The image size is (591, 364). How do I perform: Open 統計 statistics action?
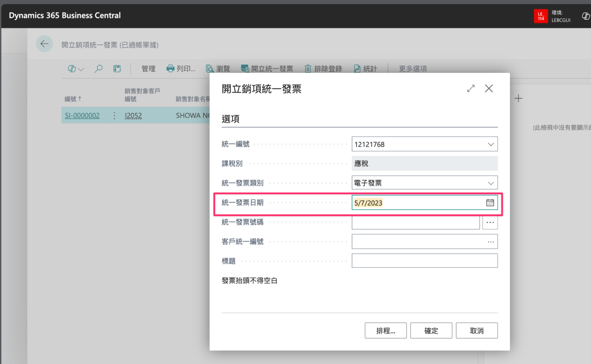coord(366,69)
